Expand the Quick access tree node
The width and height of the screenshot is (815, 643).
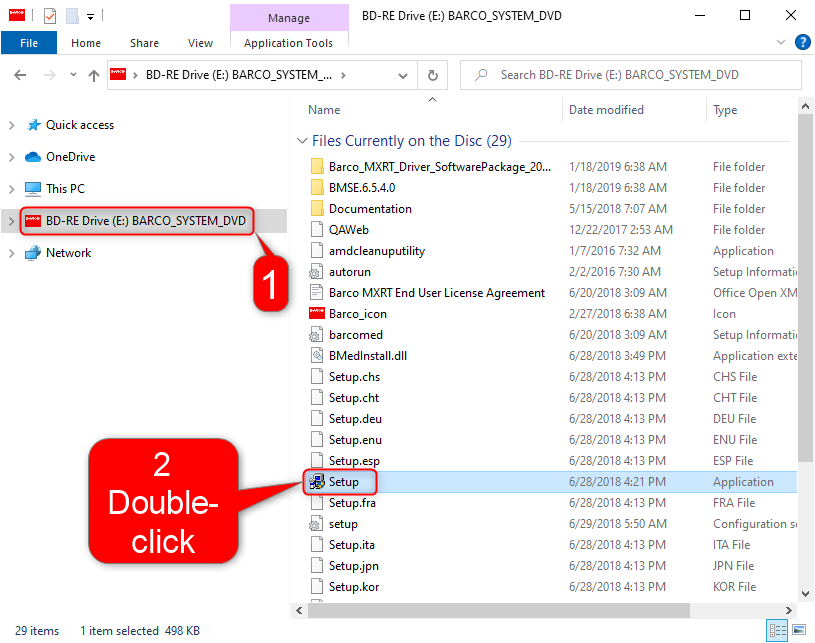(12, 125)
